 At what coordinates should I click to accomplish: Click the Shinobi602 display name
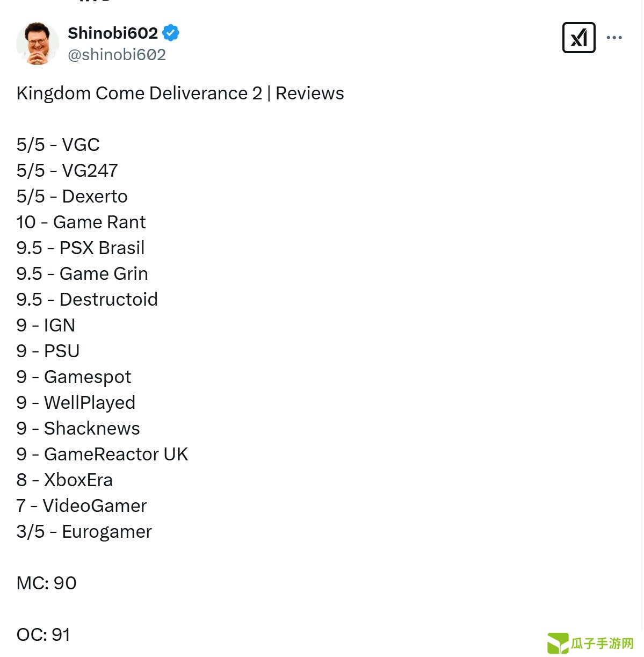[113, 33]
